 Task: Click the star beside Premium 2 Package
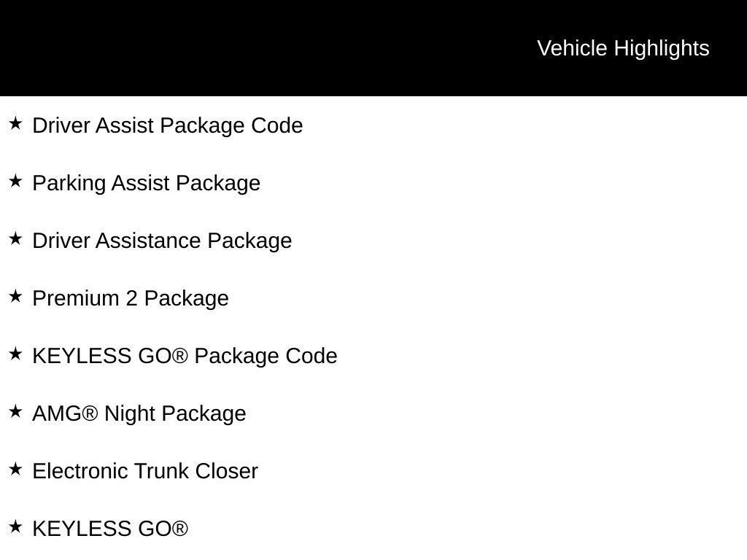pos(15,297)
